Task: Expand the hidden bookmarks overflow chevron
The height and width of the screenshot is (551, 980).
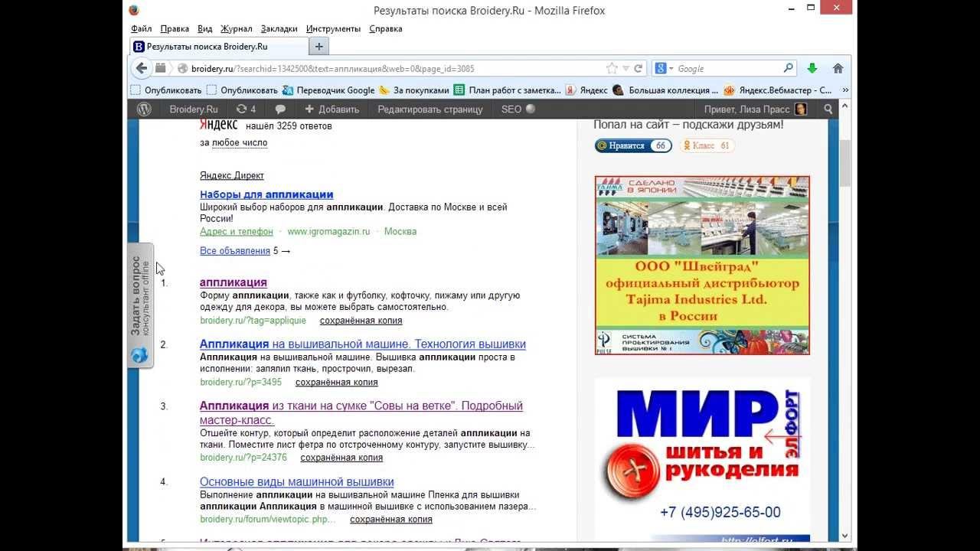Action: click(x=845, y=90)
